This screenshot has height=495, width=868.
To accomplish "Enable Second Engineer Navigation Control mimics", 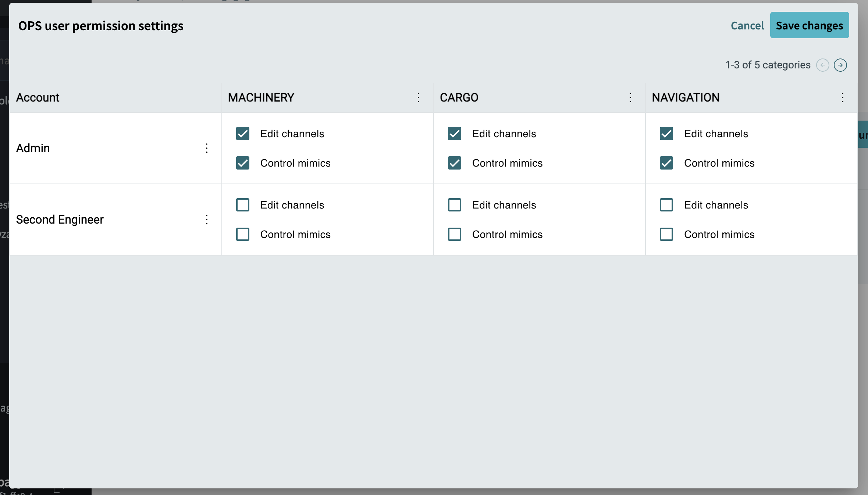I will click(x=666, y=234).
